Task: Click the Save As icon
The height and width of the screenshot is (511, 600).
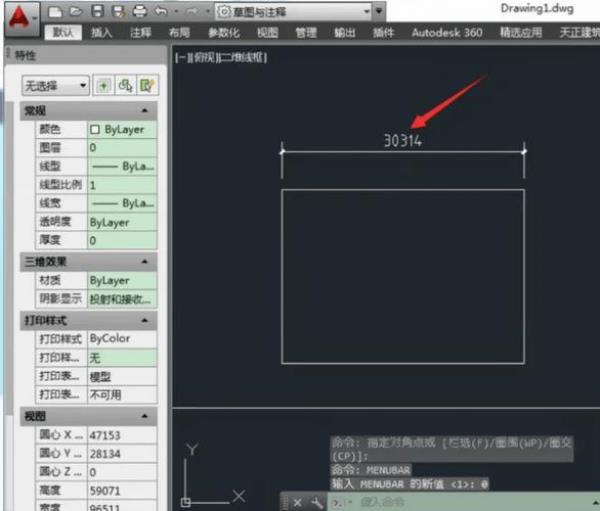Action: tap(119, 11)
